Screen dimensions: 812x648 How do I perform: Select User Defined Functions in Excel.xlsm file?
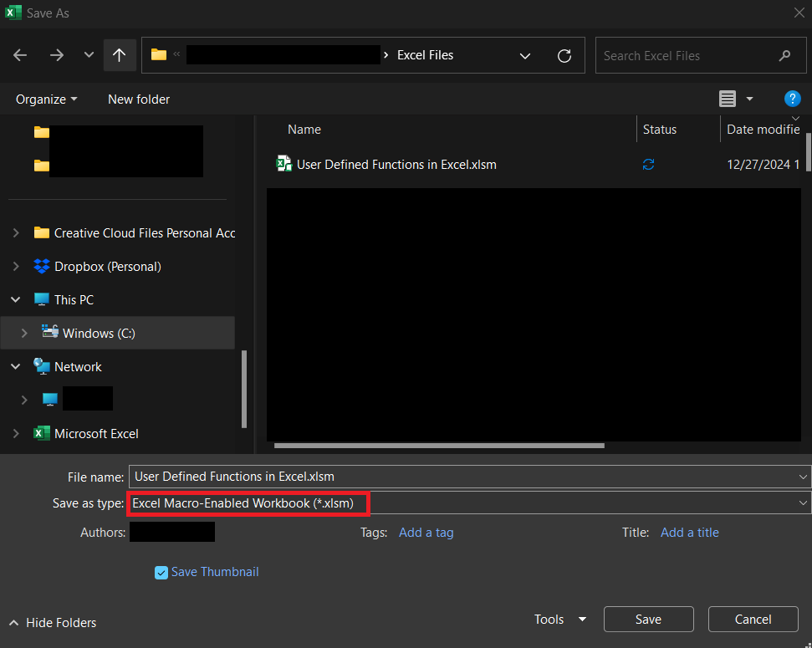[396, 165]
